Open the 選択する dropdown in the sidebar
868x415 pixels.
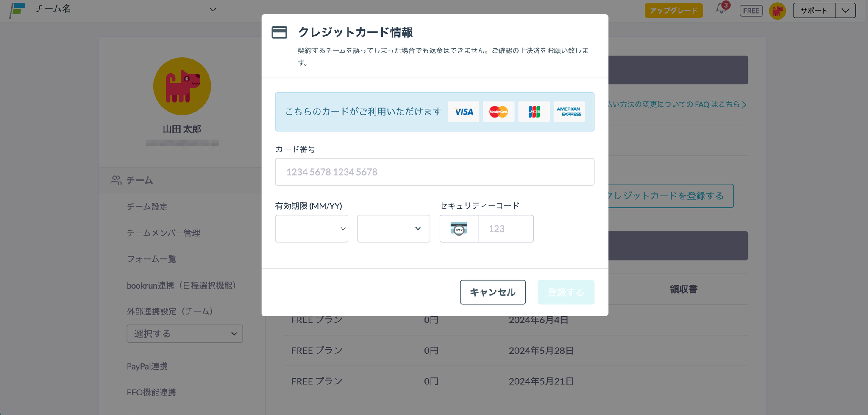pyautogui.click(x=185, y=334)
